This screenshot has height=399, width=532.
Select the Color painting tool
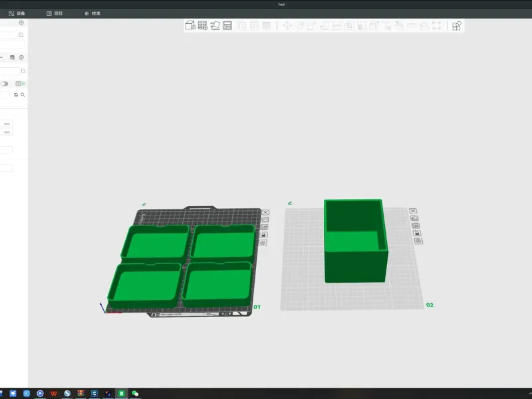400,26
